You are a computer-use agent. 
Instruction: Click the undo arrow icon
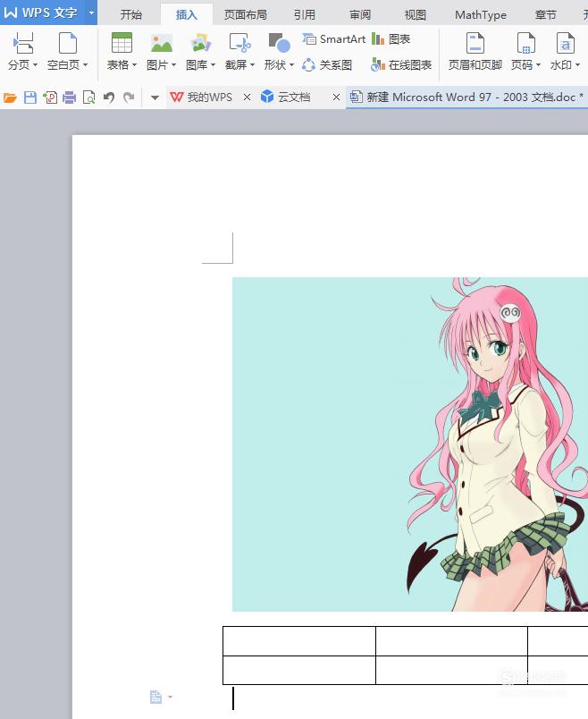[x=109, y=97]
